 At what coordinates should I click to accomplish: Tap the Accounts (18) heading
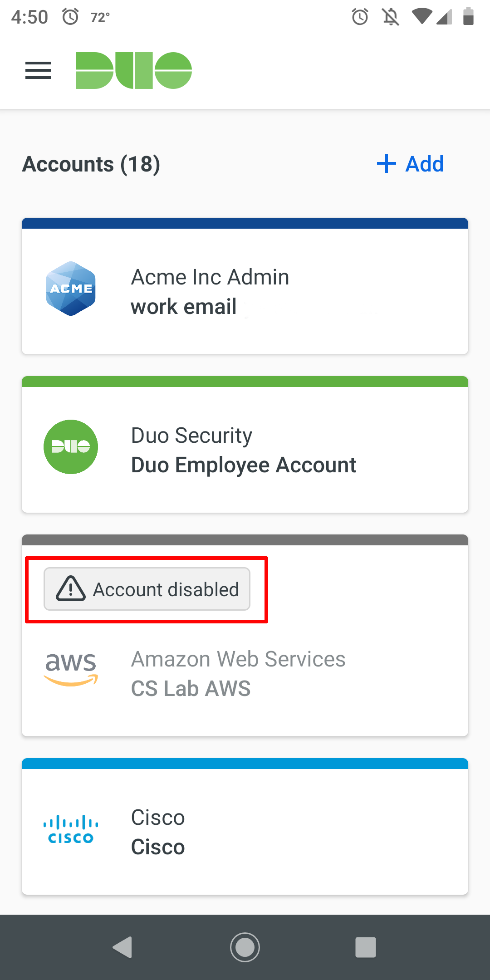click(x=91, y=164)
